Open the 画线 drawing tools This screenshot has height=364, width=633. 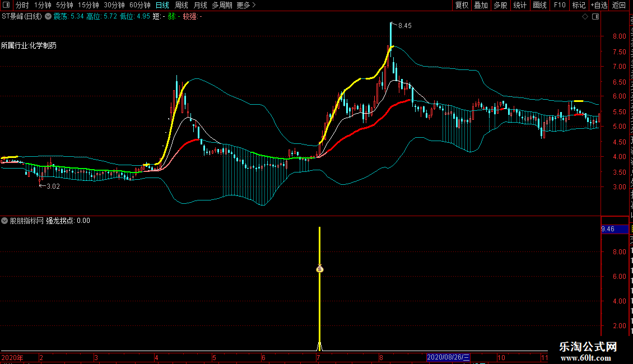coord(539,5)
